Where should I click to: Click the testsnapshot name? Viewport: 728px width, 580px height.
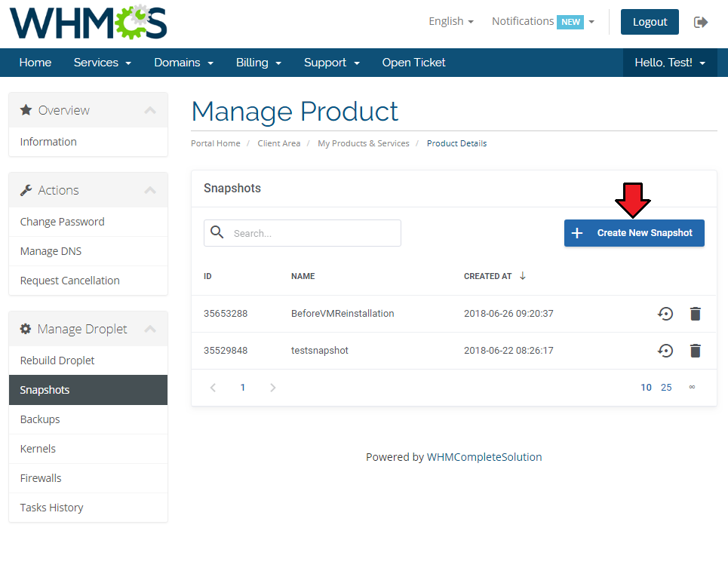(319, 351)
